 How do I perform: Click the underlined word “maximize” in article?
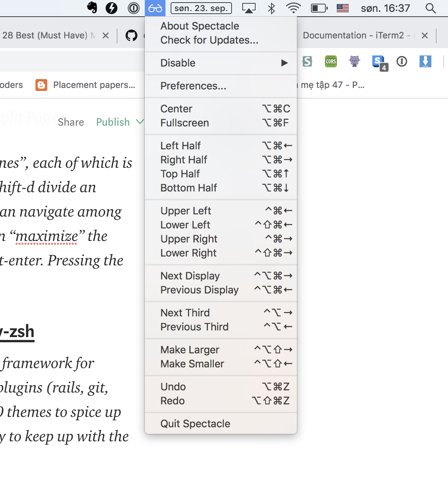[x=47, y=236]
